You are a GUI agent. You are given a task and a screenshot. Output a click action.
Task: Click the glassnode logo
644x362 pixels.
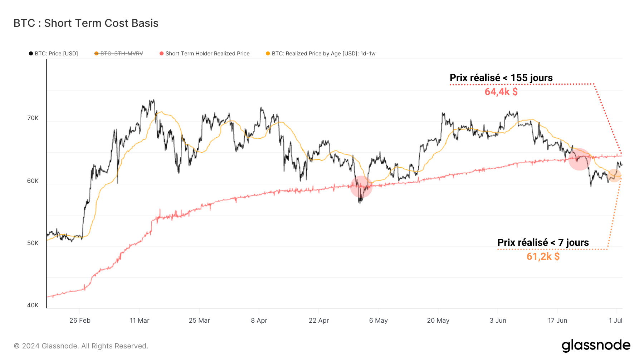[x=596, y=346]
